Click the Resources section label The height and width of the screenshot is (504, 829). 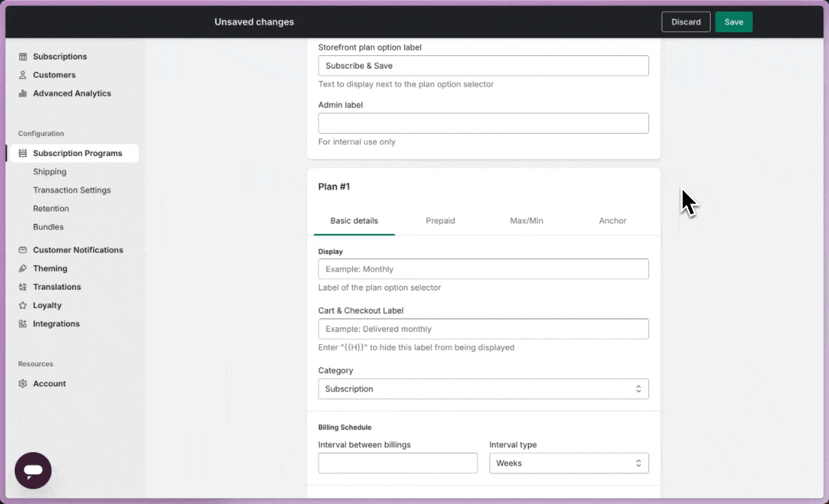pyautogui.click(x=36, y=364)
